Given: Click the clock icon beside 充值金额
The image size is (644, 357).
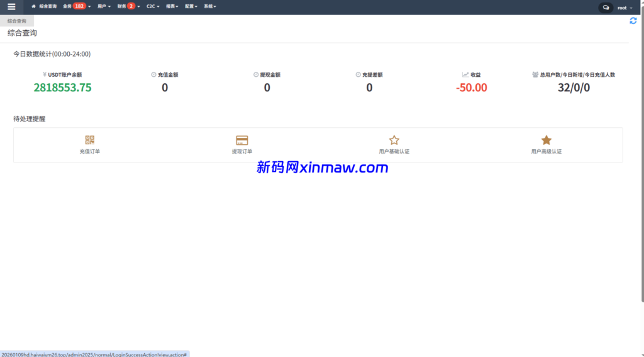Looking at the screenshot, I should (153, 74).
